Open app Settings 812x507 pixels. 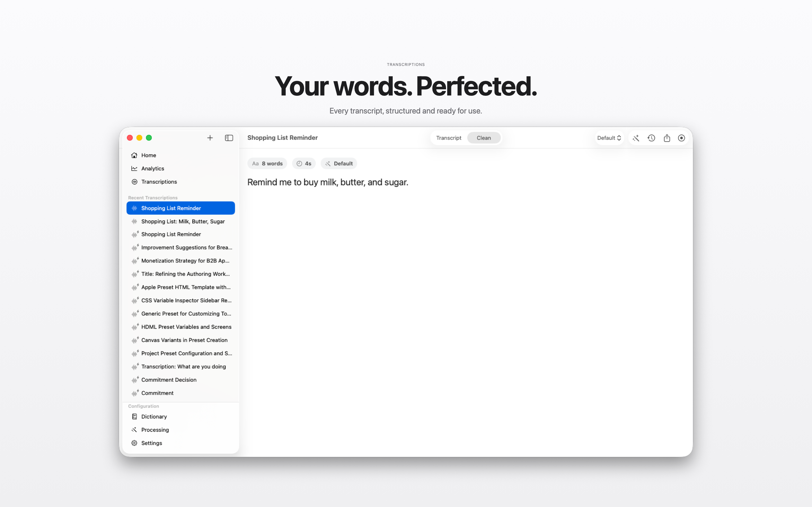[151, 443]
